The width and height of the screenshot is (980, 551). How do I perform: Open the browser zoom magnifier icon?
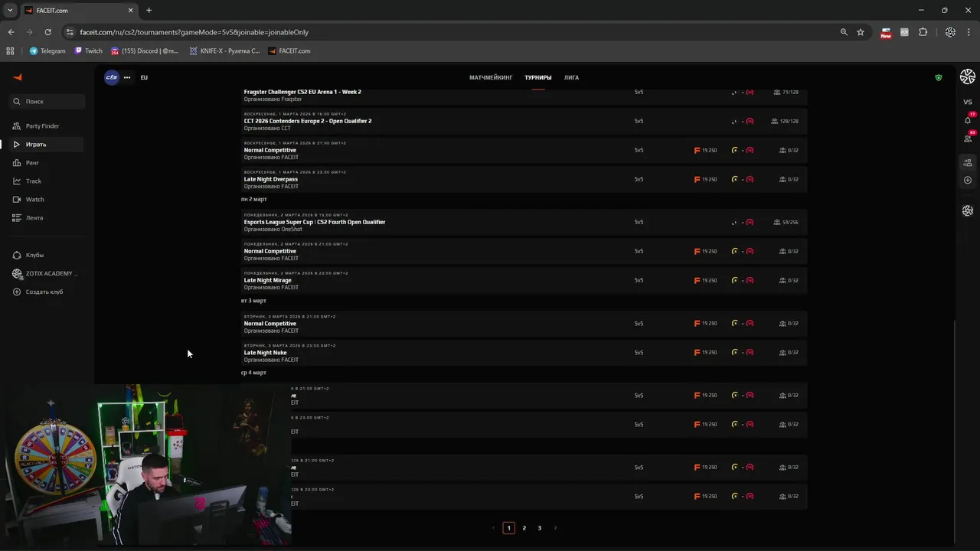click(x=844, y=32)
